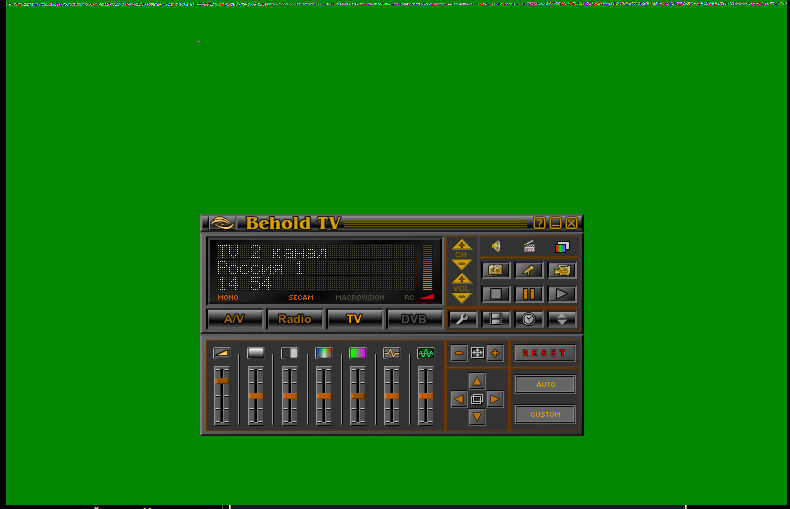Viewport: 790px width, 509px height.
Task: Click the green-magenta hue icon above slider
Action: tap(358, 353)
